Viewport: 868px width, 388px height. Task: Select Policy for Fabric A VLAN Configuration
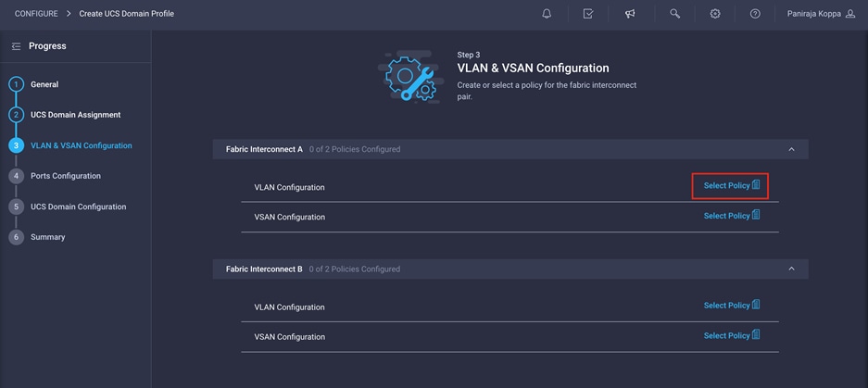pos(731,185)
